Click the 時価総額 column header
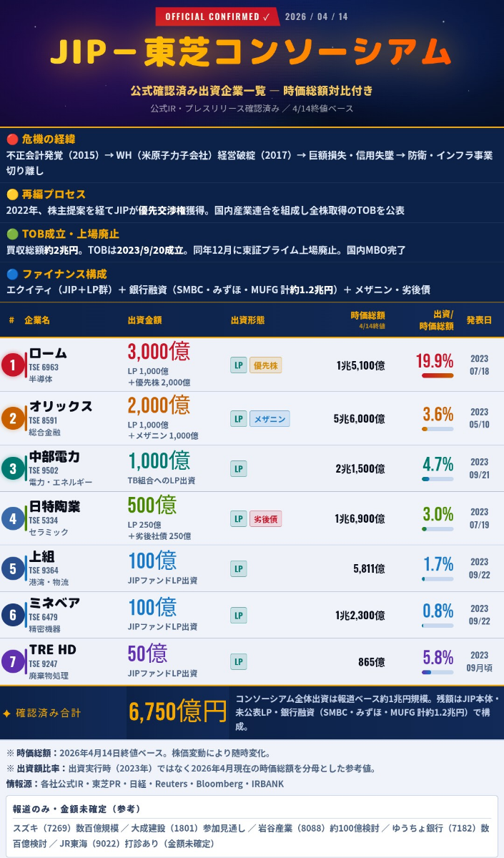This screenshot has width=504, height=858. pos(367,315)
